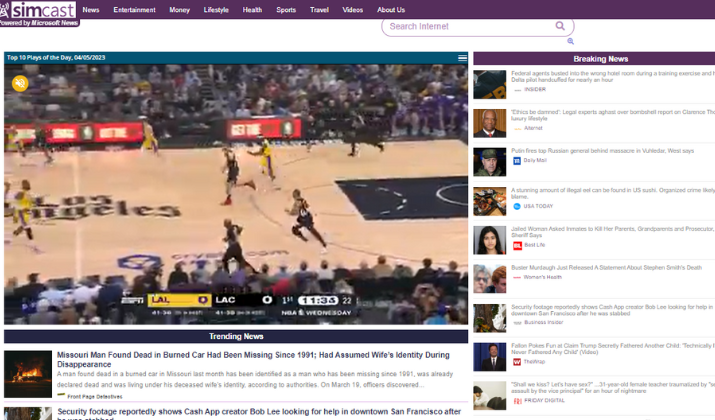This screenshot has width=715, height=420.
Task: Go to the Sports section
Action: click(x=286, y=10)
